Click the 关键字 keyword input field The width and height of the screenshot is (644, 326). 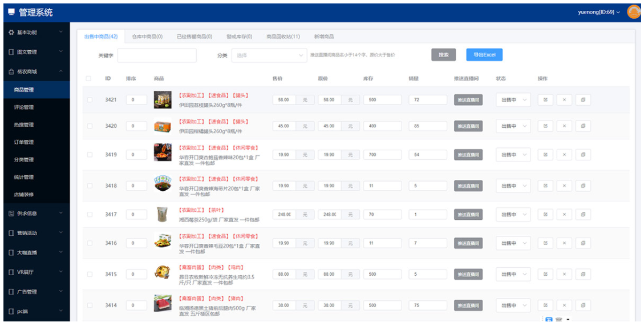coord(157,55)
